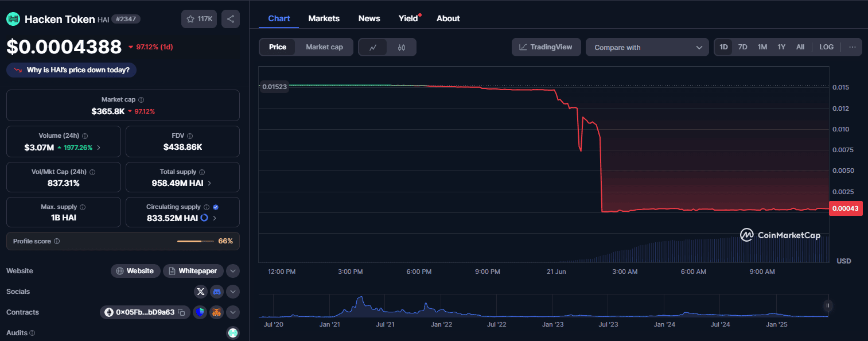Screen dimensions: 868x341
Task: Copy the contract address with the copy icon
Action: [181, 312]
